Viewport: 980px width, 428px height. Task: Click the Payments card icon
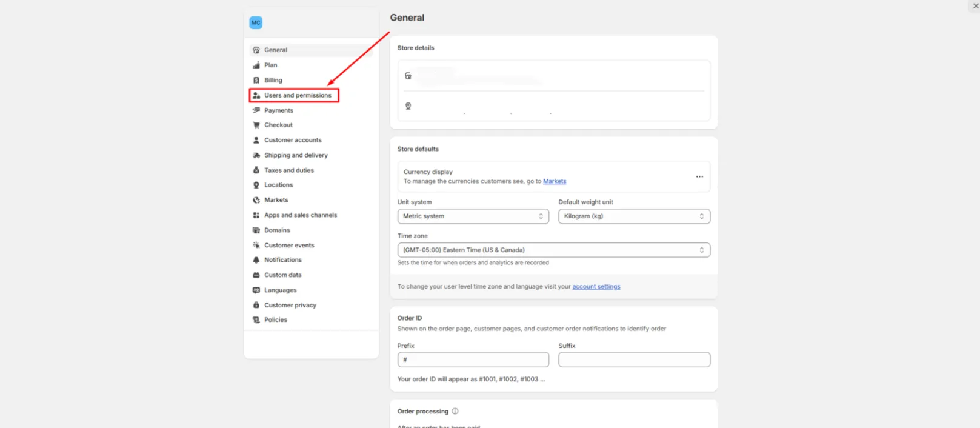(x=256, y=110)
